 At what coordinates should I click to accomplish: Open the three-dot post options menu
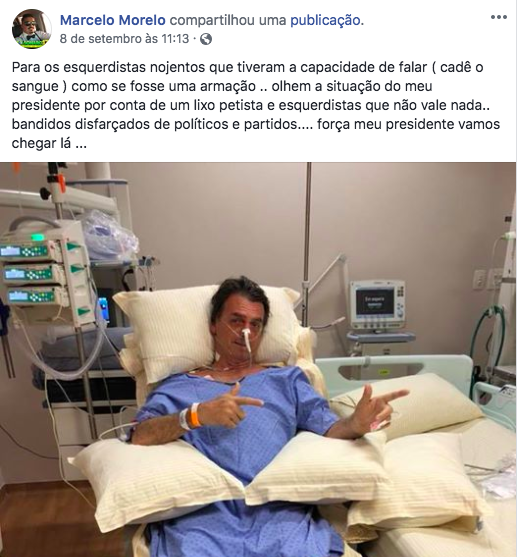tap(499, 17)
